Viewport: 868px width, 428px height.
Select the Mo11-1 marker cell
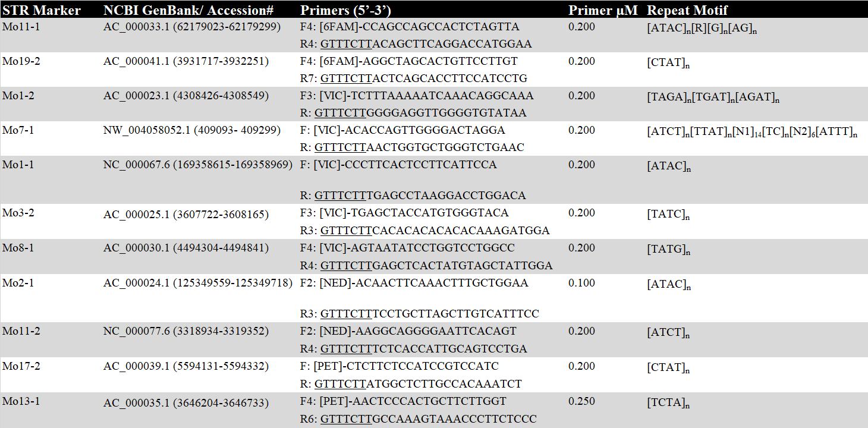[x=20, y=27]
